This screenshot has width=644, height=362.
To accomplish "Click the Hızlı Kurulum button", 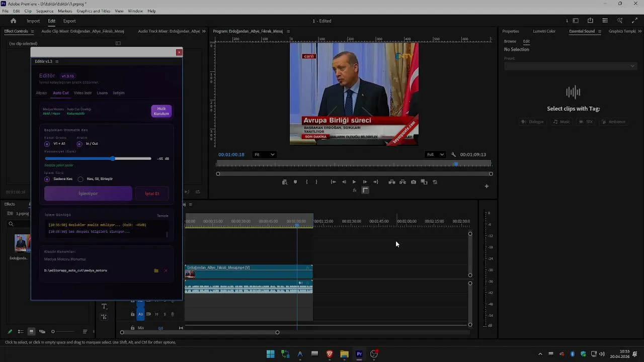I will tap(162, 111).
